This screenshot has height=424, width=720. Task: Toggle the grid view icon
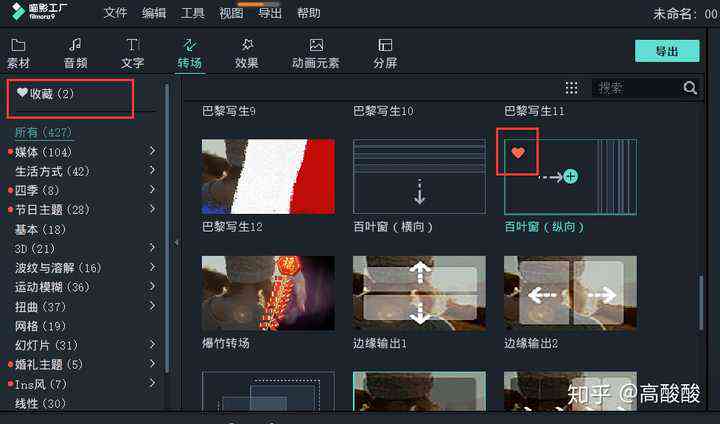[571, 88]
